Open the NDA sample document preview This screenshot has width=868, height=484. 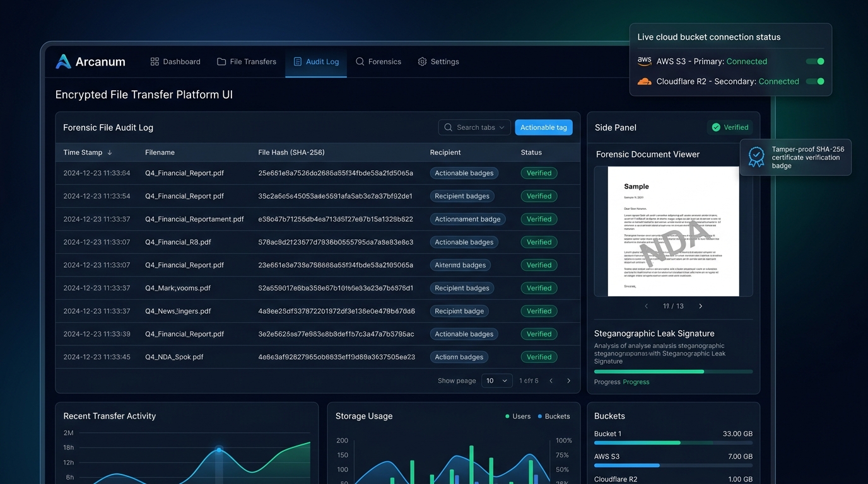tap(673, 231)
